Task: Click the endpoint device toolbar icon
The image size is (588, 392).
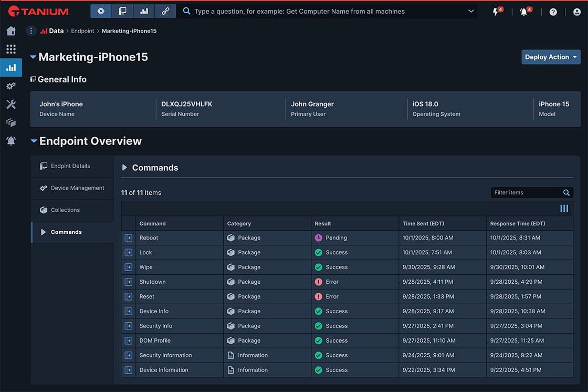Action: click(x=122, y=11)
